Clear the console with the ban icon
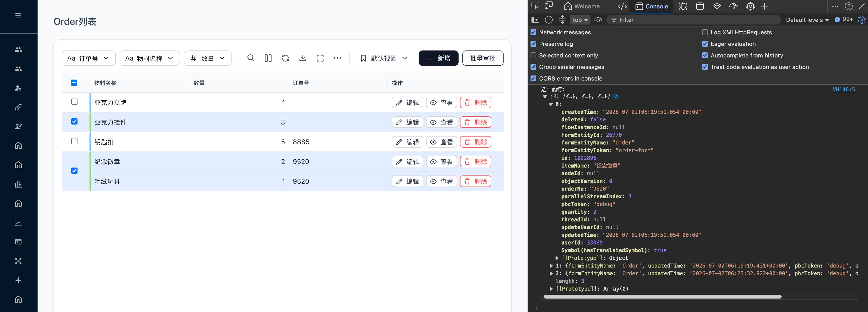868x312 pixels. tap(549, 20)
